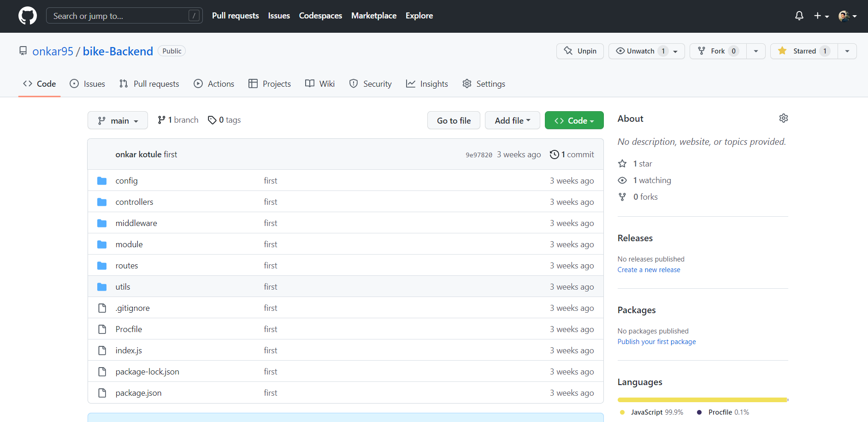Screen dimensions: 868x422
Task: Click the config folder icon
Action: (x=102, y=181)
